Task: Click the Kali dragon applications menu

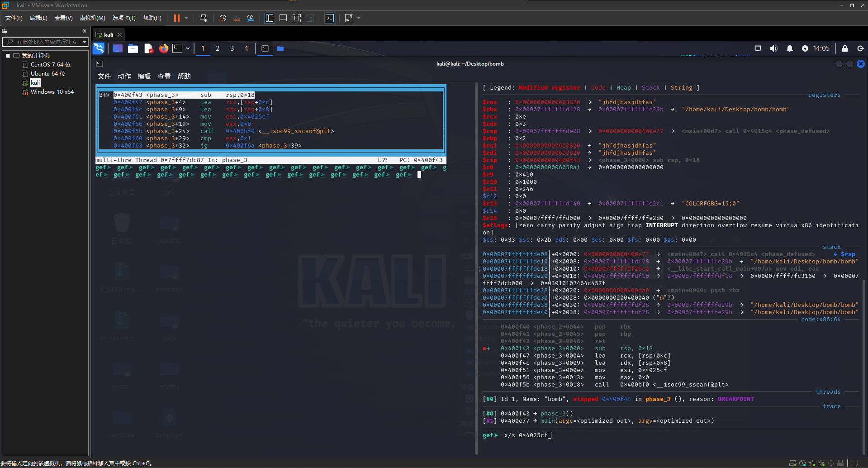Action: point(99,48)
